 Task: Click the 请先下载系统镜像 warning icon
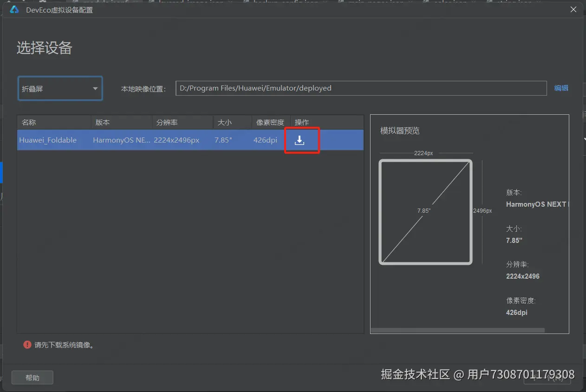27,345
